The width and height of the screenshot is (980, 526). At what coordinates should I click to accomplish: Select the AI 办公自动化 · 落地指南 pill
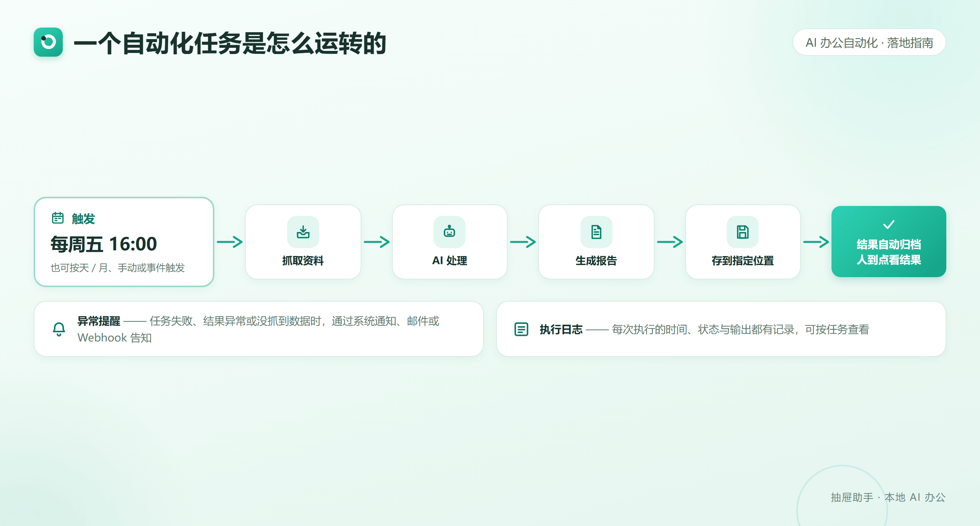click(x=869, y=42)
